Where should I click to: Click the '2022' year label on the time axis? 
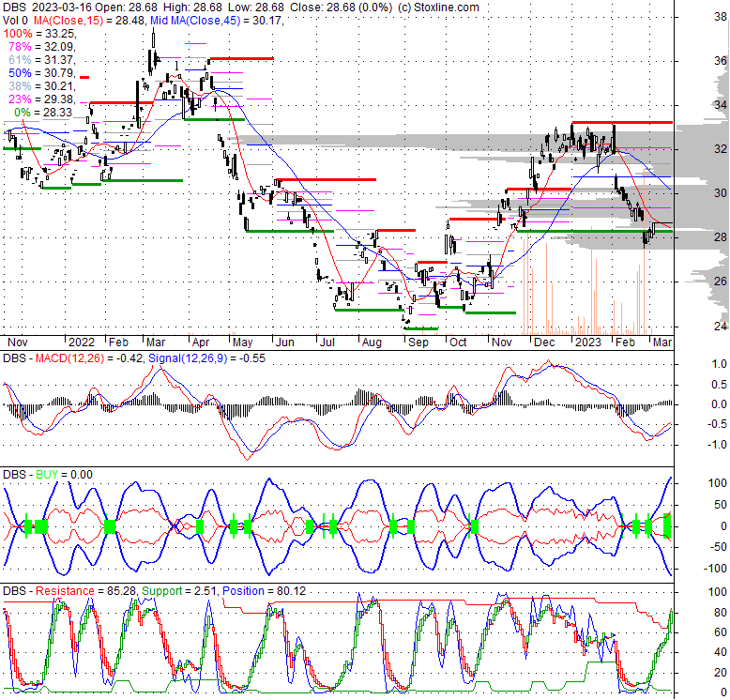click(82, 342)
